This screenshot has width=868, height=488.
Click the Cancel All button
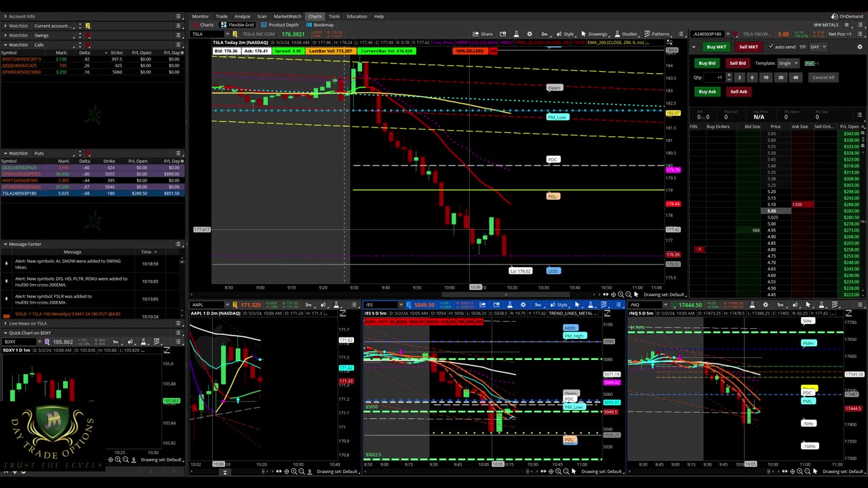(823, 77)
